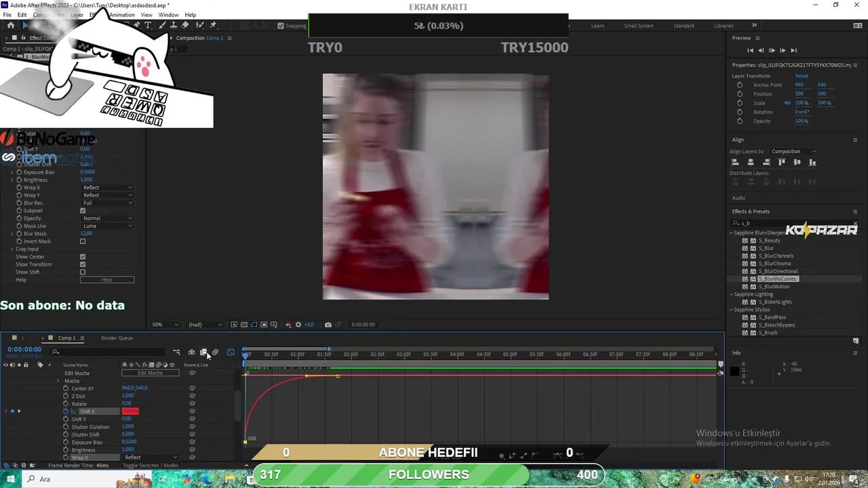Click the Anchor Point stopwatch in Properties
This screenshot has height=488, width=868.
(x=739, y=85)
